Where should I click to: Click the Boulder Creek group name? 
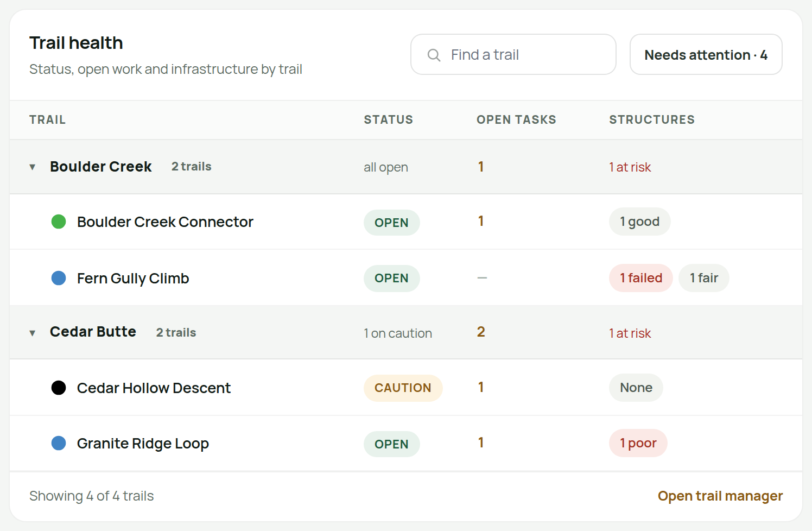click(101, 167)
